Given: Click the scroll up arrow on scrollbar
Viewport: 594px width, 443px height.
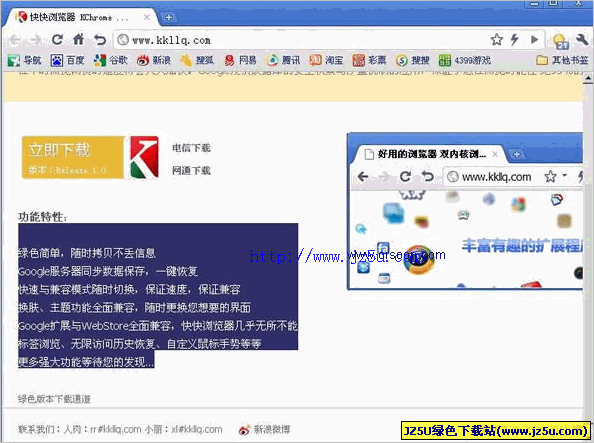Looking at the screenshot, I should (x=588, y=78).
